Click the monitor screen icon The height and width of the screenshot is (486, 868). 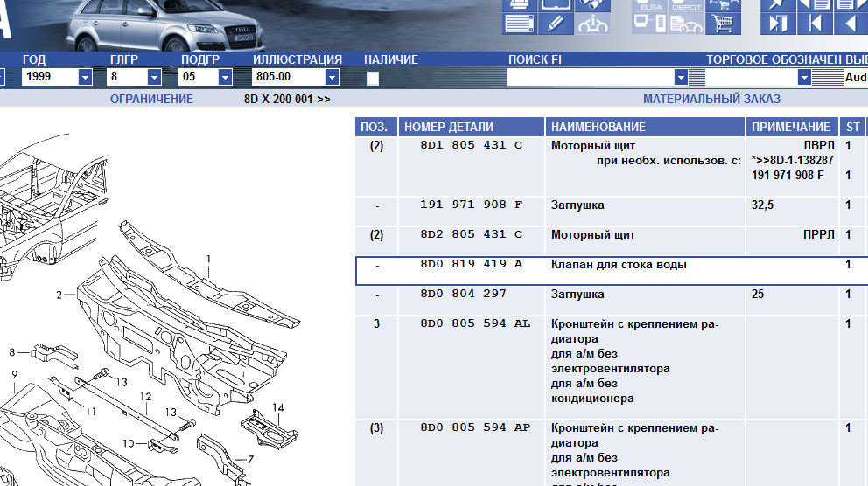556,5
